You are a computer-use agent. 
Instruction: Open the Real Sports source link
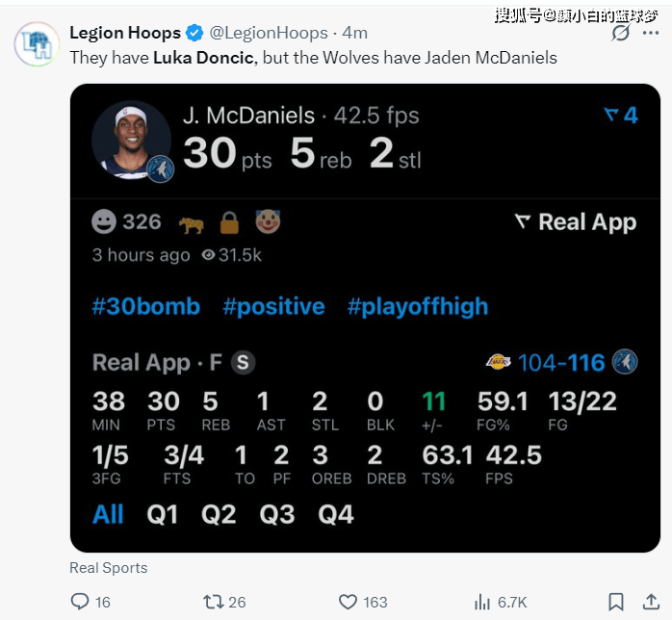pyautogui.click(x=109, y=568)
